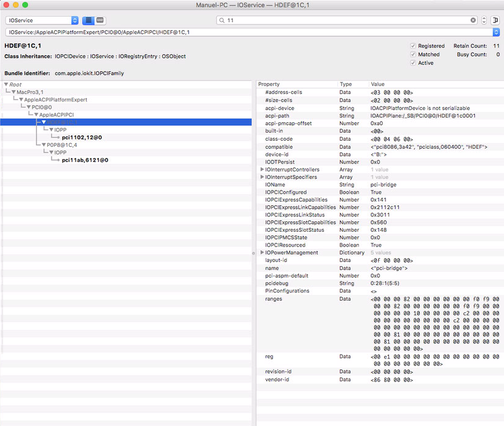Expand the IOInterruptControllers property

click(262, 170)
